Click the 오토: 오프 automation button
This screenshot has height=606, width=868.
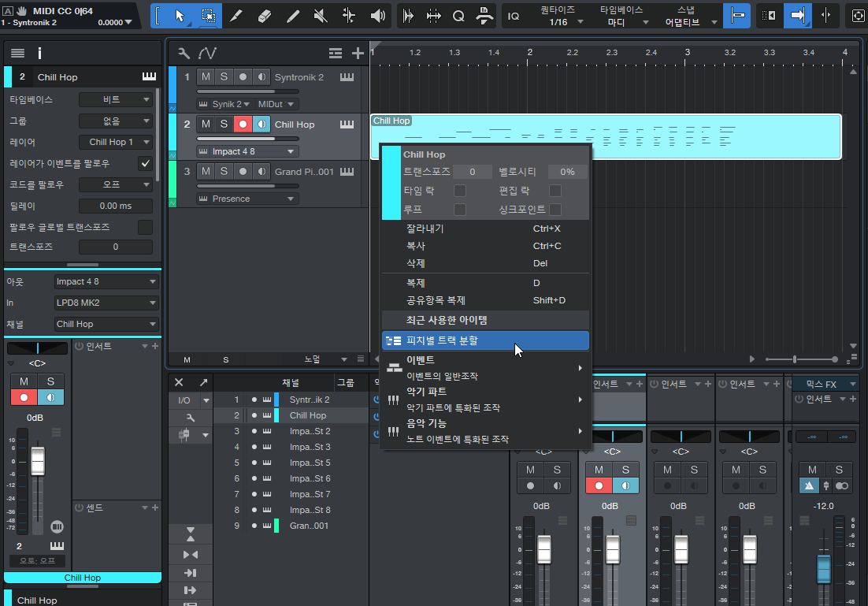(x=37, y=560)
